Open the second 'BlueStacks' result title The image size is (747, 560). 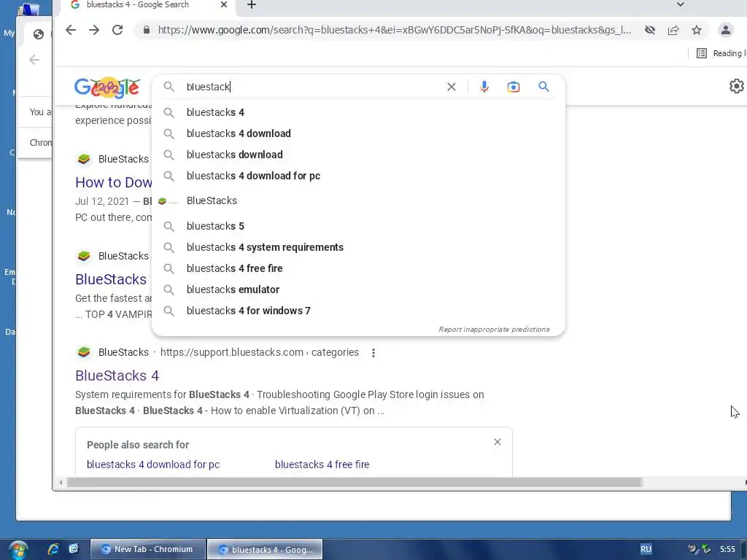click(111, 279)
